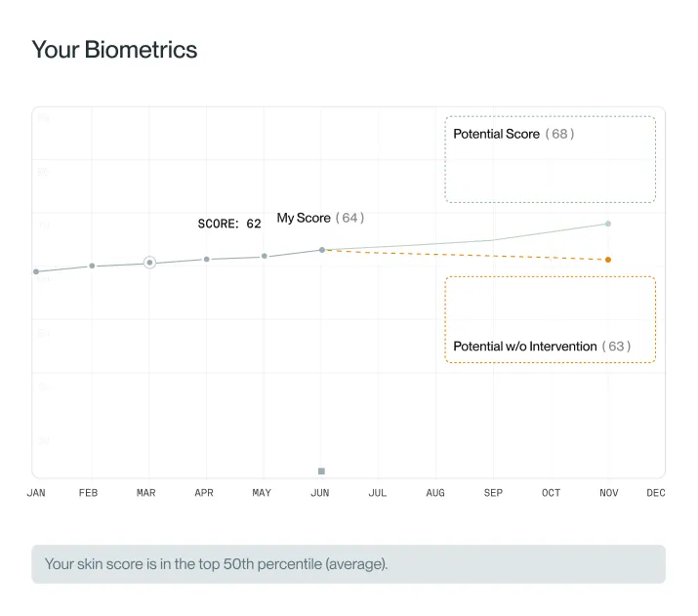Image resolution: width=698 pixels, height=616 pixels.
Task: Click the SEP month axis label
Action: coord(494,493)
